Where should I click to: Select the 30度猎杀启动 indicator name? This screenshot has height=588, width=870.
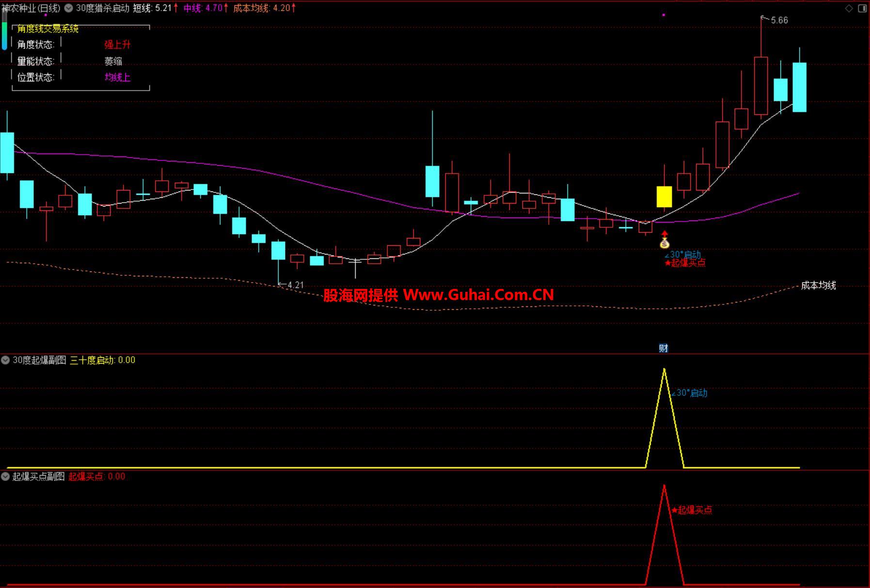point(102,8)
